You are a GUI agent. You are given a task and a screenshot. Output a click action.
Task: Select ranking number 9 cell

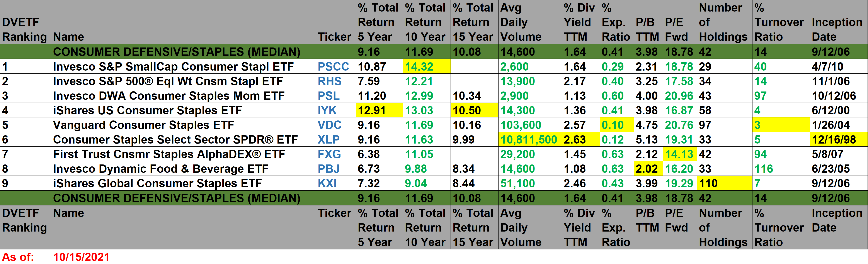[x=26, y=183]
